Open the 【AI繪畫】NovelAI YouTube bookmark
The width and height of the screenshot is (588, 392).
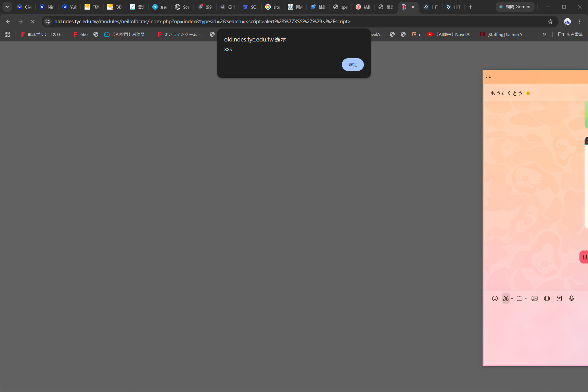[x=450, y=34]
